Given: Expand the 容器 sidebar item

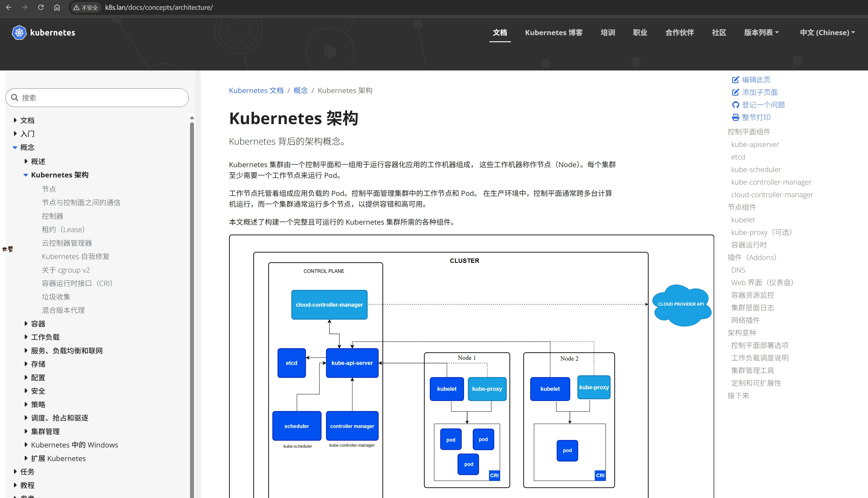Looking at the screenshot, I should [26, 323].
